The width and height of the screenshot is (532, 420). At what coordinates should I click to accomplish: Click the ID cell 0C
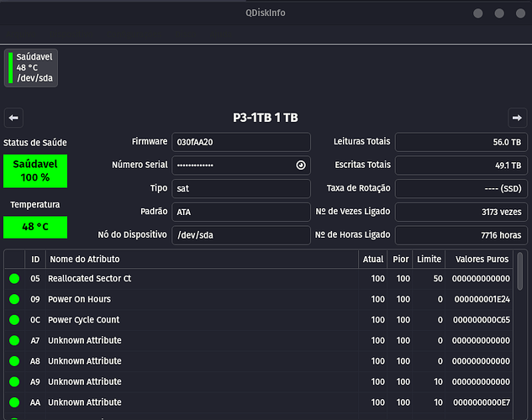click(35, 320)
